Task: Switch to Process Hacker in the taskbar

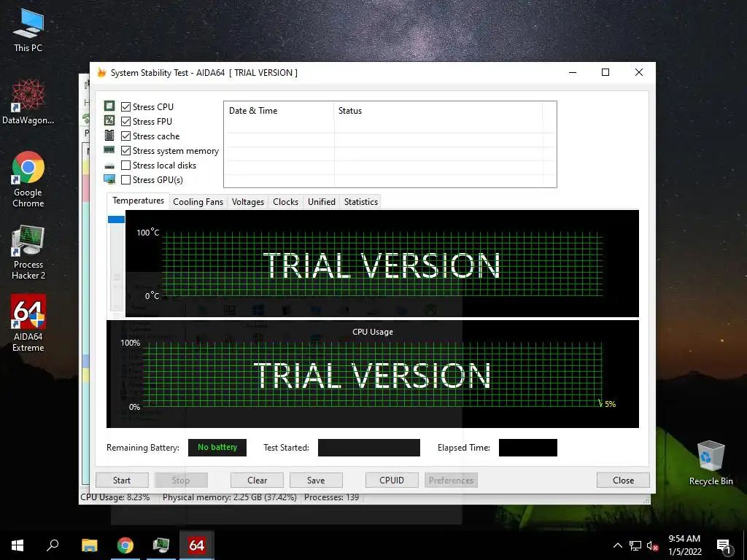Action: (161, 545)
